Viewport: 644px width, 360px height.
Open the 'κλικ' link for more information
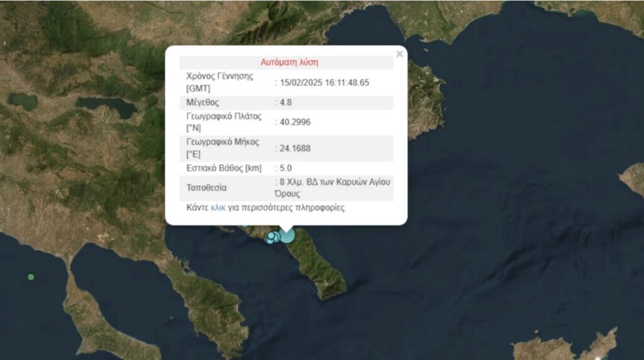(x=218, y=208)
